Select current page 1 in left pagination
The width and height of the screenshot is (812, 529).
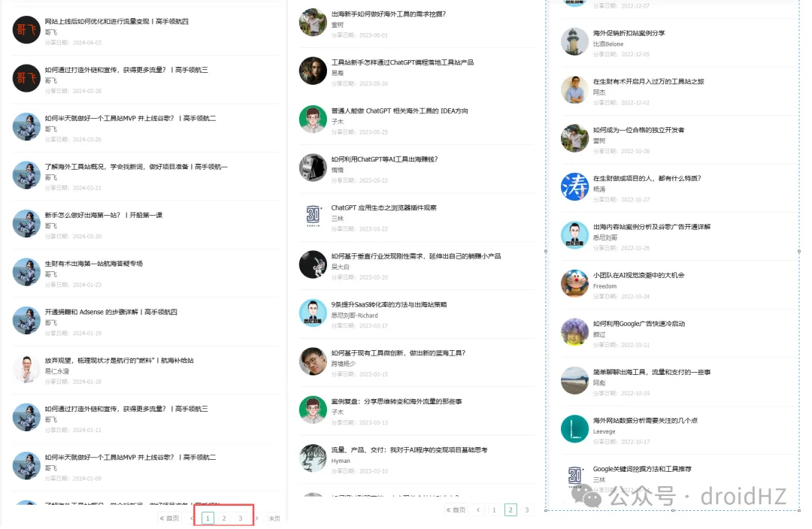[x=208, y=518]
